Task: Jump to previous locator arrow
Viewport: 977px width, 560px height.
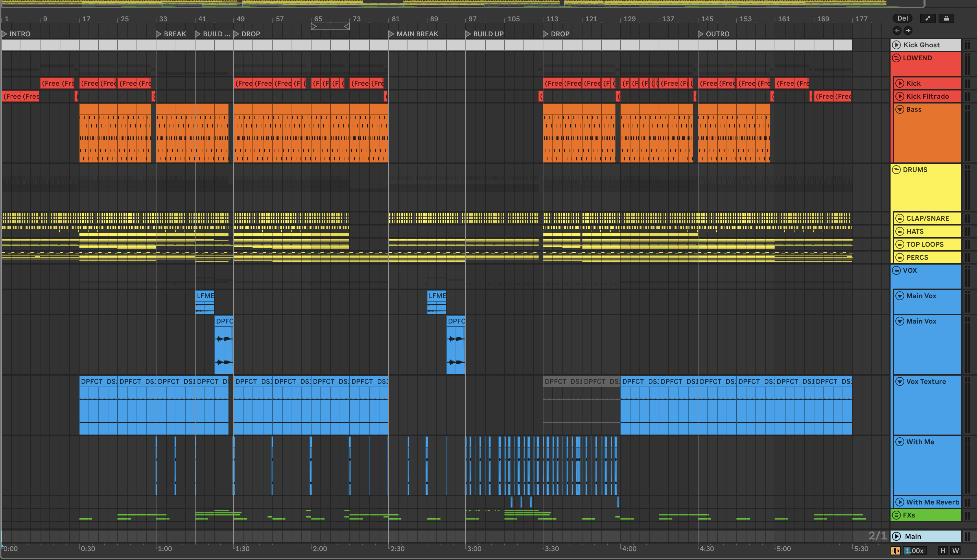Action: click(897, 31)
